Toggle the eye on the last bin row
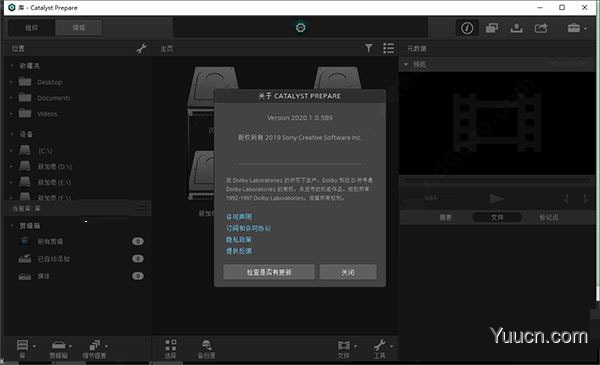 click(x=138, y=276)
